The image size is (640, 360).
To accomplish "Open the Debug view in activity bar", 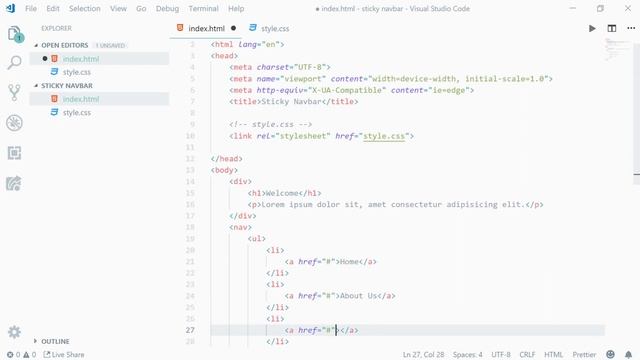I will point(15,123).
